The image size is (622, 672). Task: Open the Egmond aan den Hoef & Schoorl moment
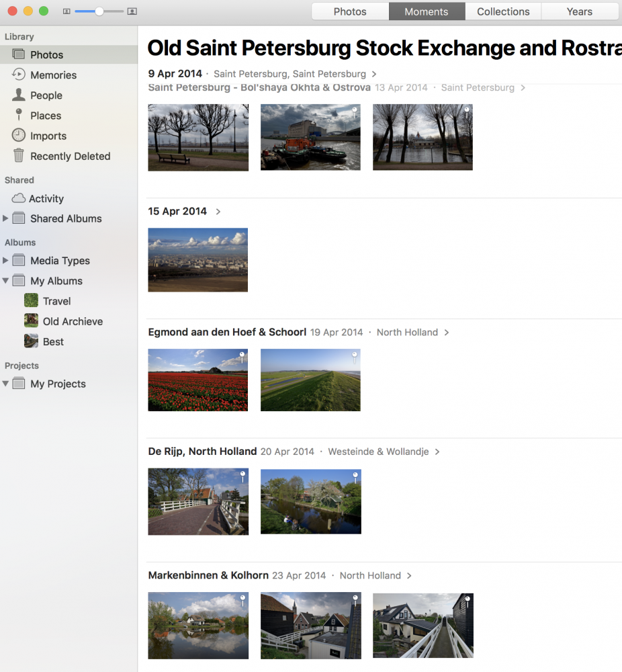point(227,332)
